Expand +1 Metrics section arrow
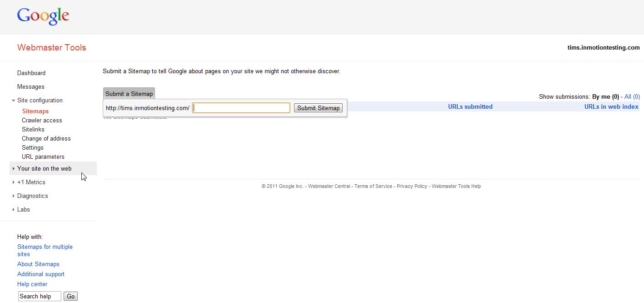 [14, 182]
